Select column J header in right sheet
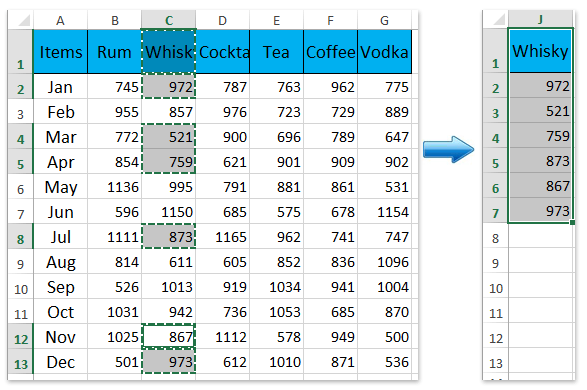The height and width of the screenshot is (390, 587). click(540, 19)
